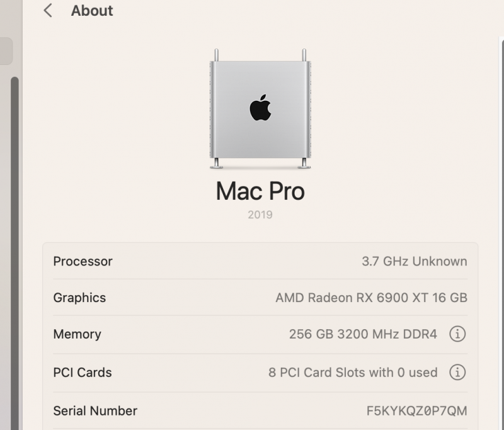
Task: Select the Memory row label
Action: coord(77,334)
